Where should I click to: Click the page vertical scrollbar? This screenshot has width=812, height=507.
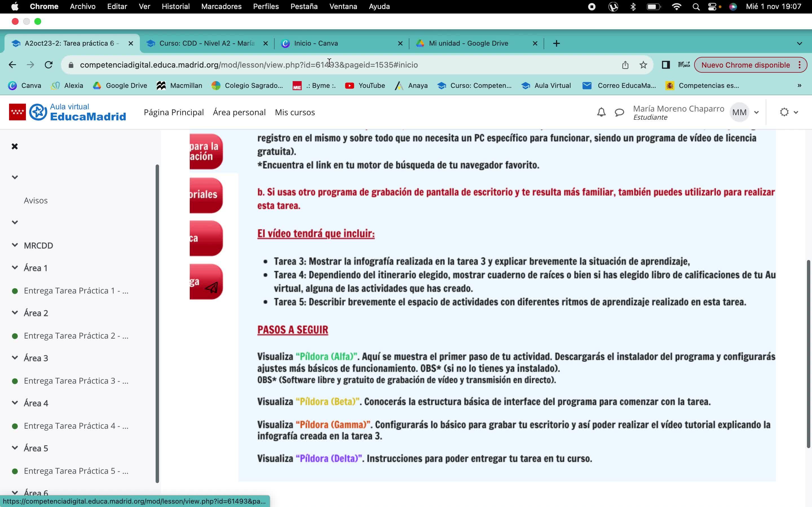tap(808, 354)
